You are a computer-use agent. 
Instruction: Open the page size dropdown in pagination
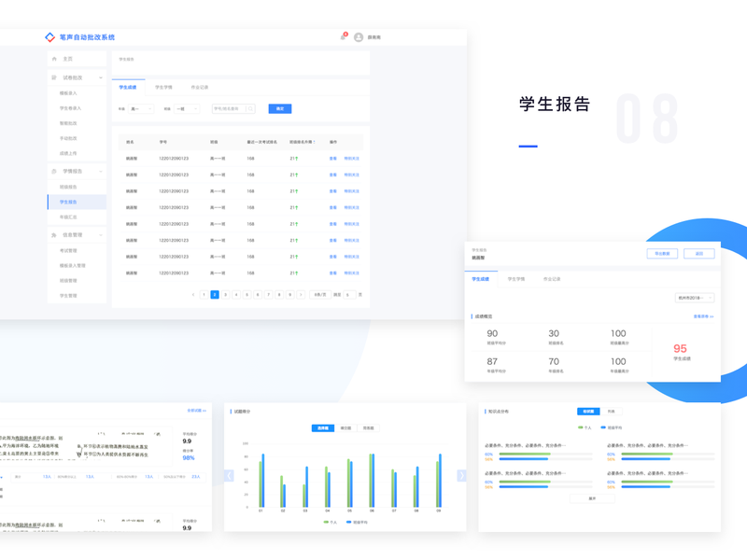click(x=320, y=295)
